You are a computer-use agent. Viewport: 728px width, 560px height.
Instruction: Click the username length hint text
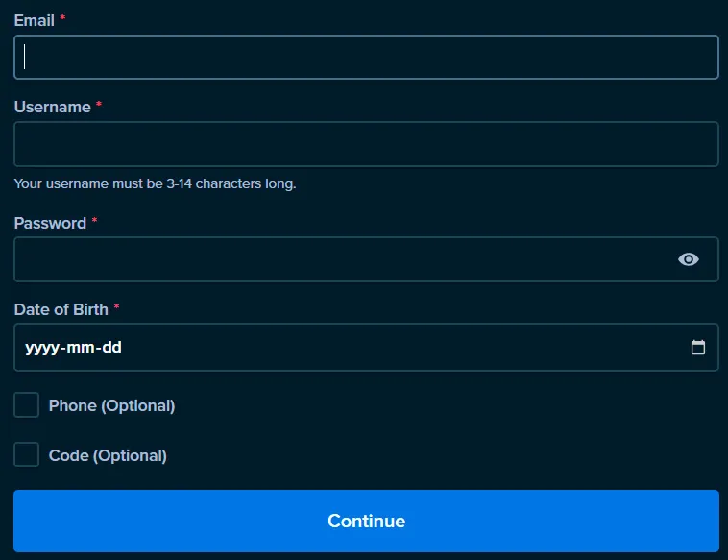155,183
